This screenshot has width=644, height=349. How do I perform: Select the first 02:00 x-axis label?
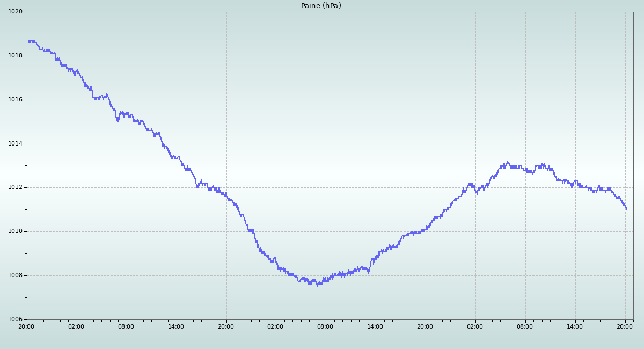point(76,326)
